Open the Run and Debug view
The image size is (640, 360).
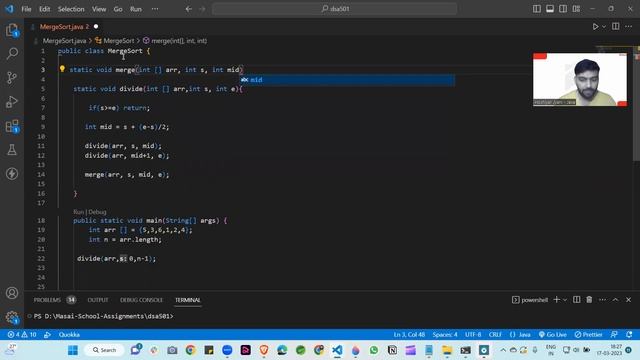(x=12, y=102)
